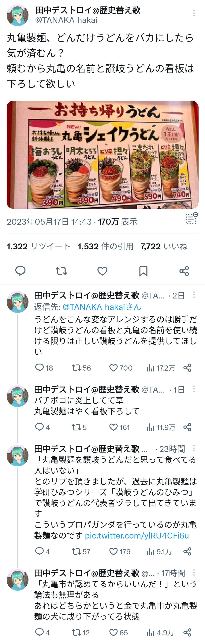This screenshot has width=205, height=644.
Task: View the 1,322 リツイート list
Action: (x=39, y=246)
